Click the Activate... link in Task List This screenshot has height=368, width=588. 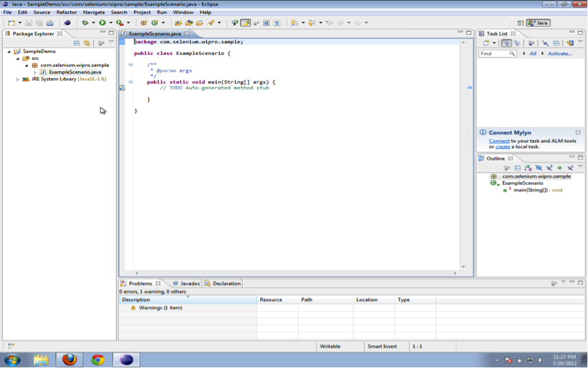coord(560,54)
